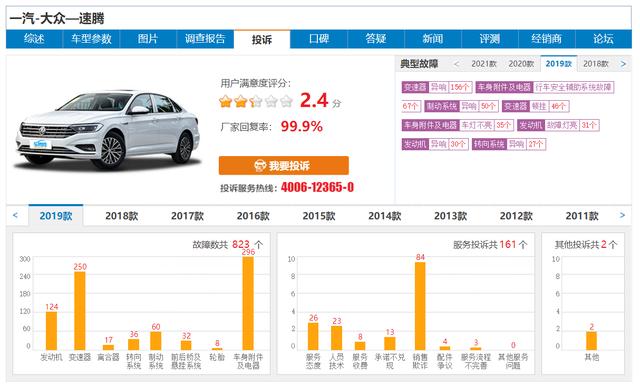
Task: Select 2021款 in 典型故障 panel
Action: pyautogui.click(x=484, y=64)
